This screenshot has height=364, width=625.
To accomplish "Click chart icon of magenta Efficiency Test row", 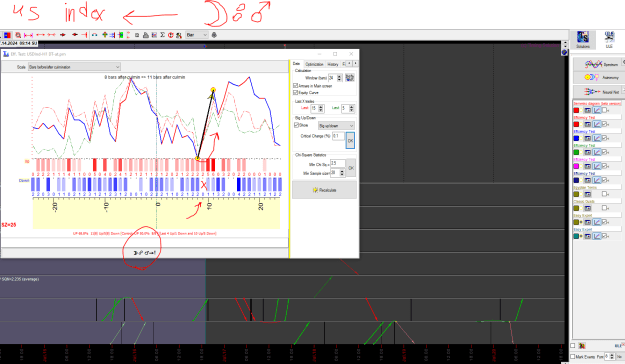I will [x=597, y=166].
